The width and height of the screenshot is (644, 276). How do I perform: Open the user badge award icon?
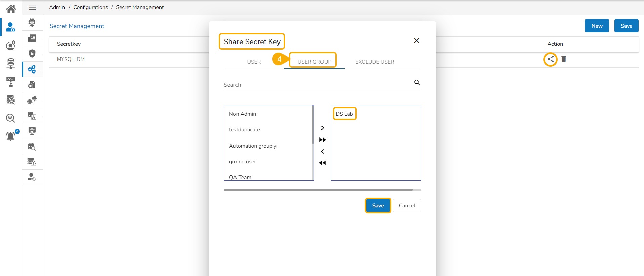pos(32,23)
